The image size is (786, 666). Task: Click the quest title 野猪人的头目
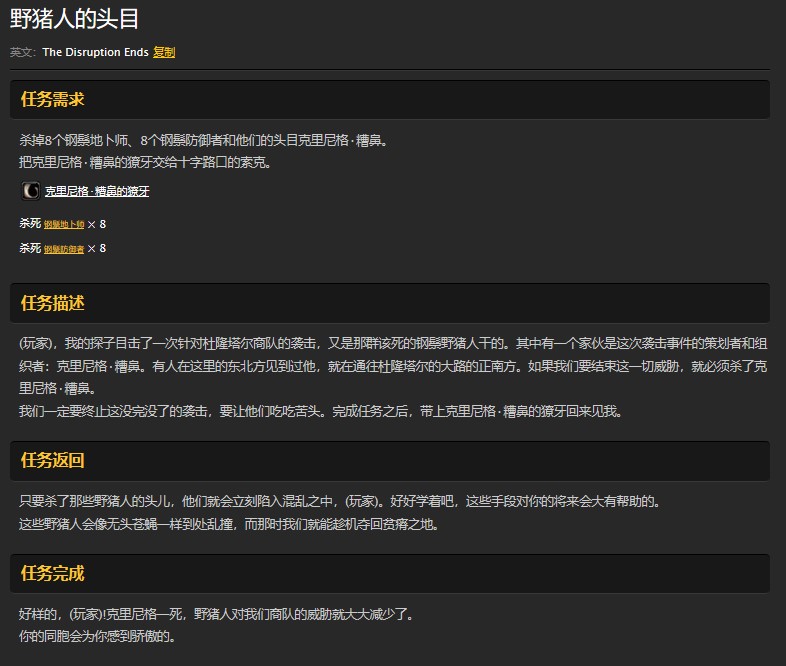[75, 19]
